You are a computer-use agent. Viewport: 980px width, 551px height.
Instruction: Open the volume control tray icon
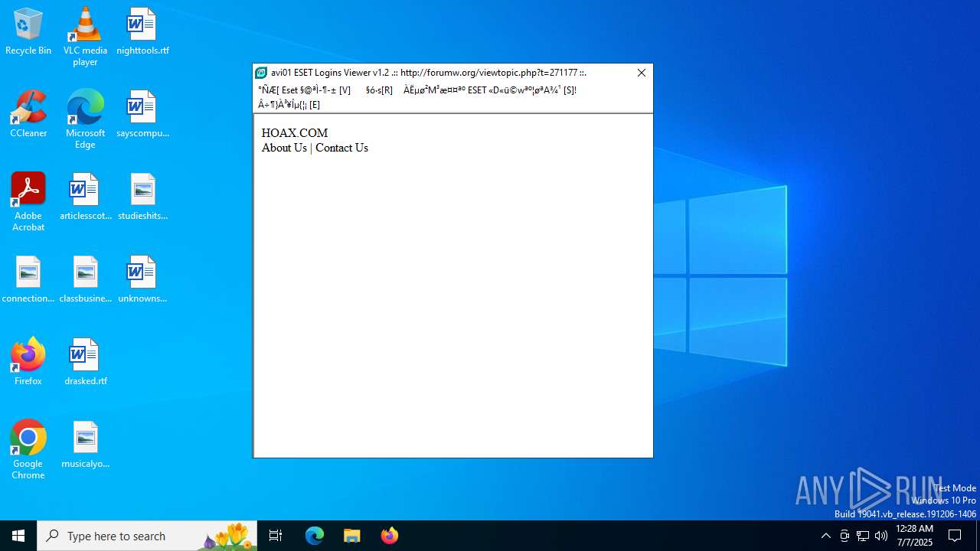pyautogui.click(x=881, y=536)
